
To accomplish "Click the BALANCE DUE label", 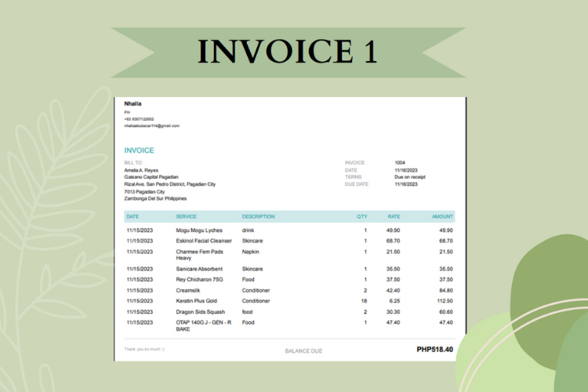I will [303, 351].
